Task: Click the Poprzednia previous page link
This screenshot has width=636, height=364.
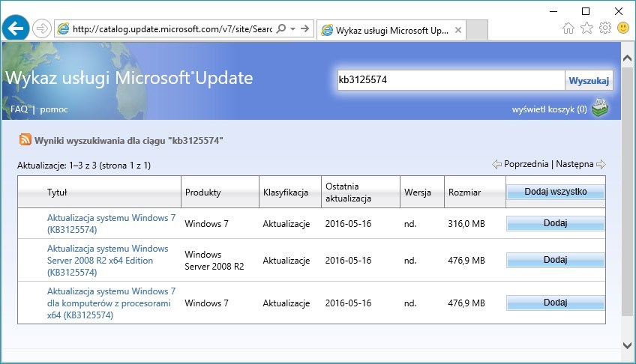Action: pyautogui.click(x=526, y=164)
